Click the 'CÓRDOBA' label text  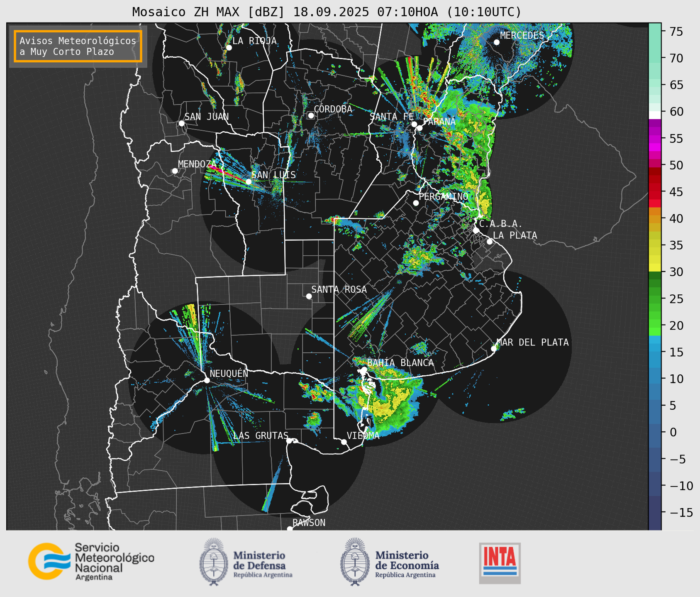(333, 109)
